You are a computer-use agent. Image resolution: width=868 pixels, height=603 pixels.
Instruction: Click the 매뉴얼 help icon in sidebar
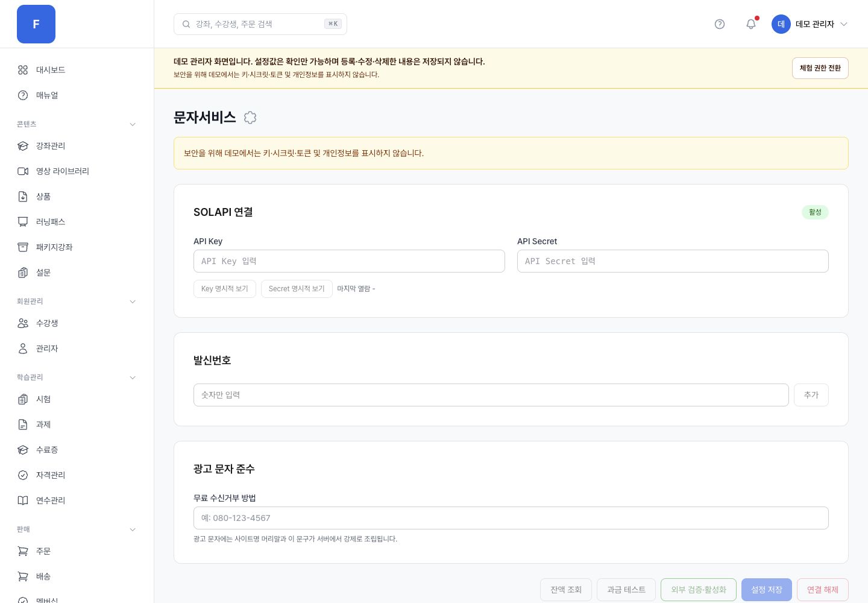coord(23,95)
